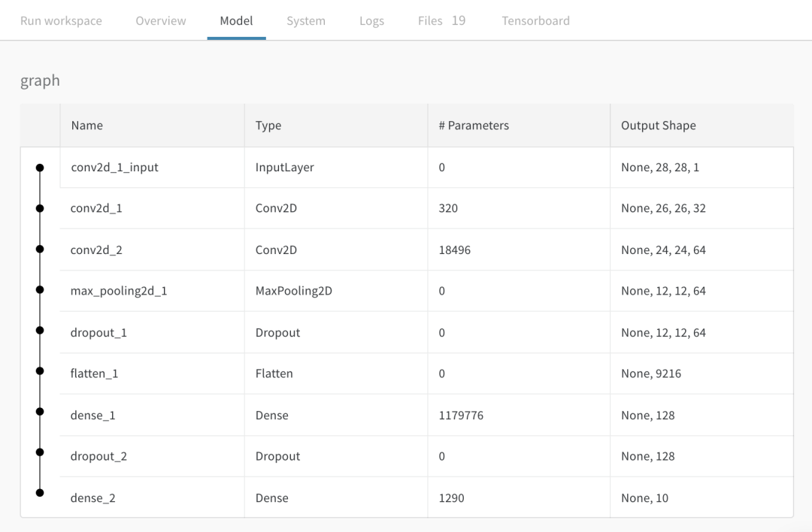
Task: Select the Model tab
Action: click(x=236, y=21)
